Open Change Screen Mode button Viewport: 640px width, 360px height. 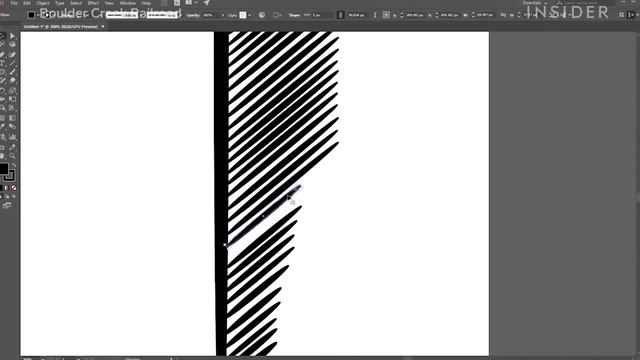click(7, 205)
